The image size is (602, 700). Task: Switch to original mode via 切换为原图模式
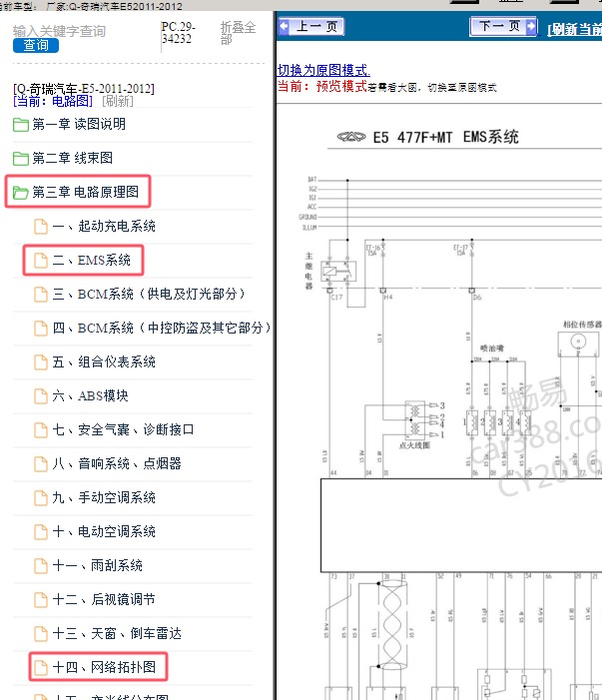tap(323, 70)
